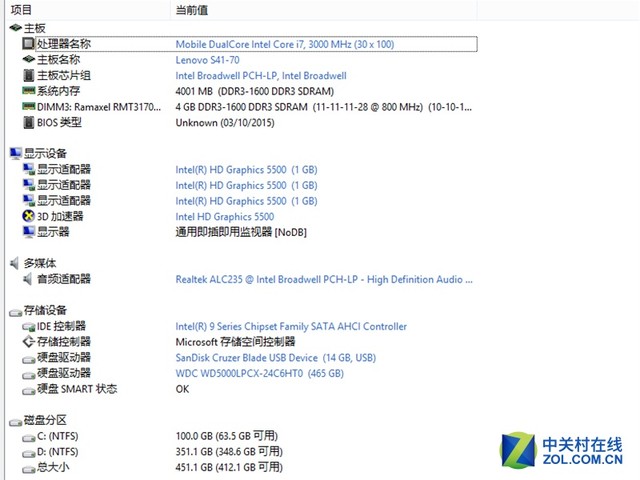Click the BIOS 类型 chip icon
This screenshot has width=640, height=480.
(x=29, y=122)
